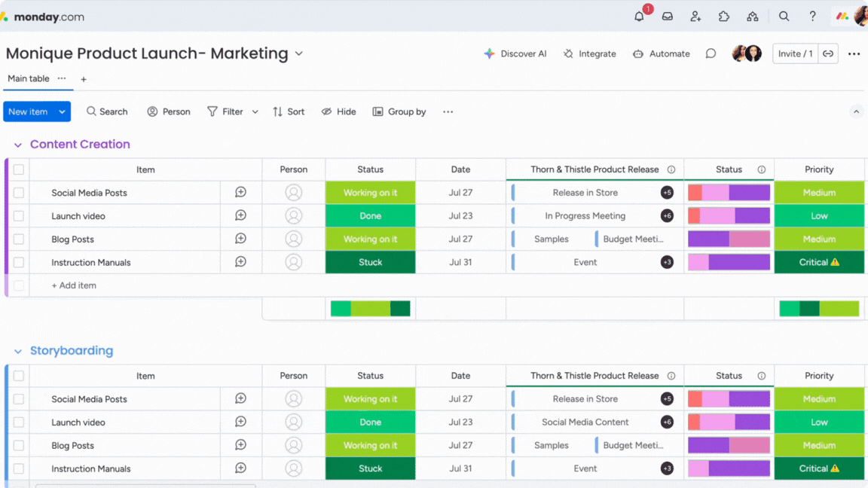Viewport: 868px width, 488px height.
Task: Assign person to Storyboarding Blog Posts
Action: (x=293, y=445)
